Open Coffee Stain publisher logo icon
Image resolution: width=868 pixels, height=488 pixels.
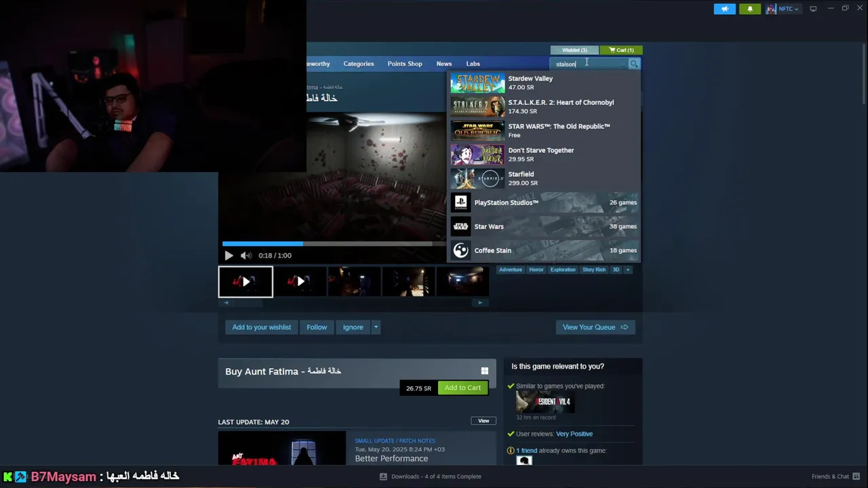coord(461,250)
